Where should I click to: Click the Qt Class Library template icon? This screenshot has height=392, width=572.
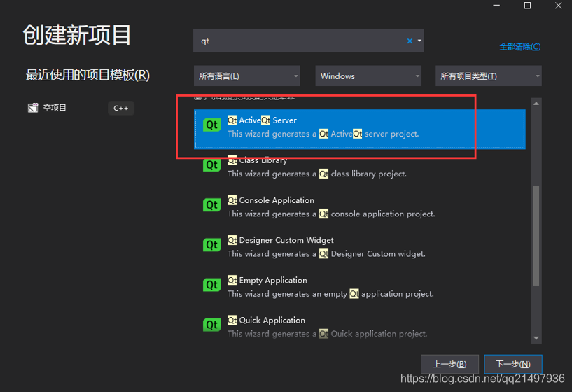[212, 165]
